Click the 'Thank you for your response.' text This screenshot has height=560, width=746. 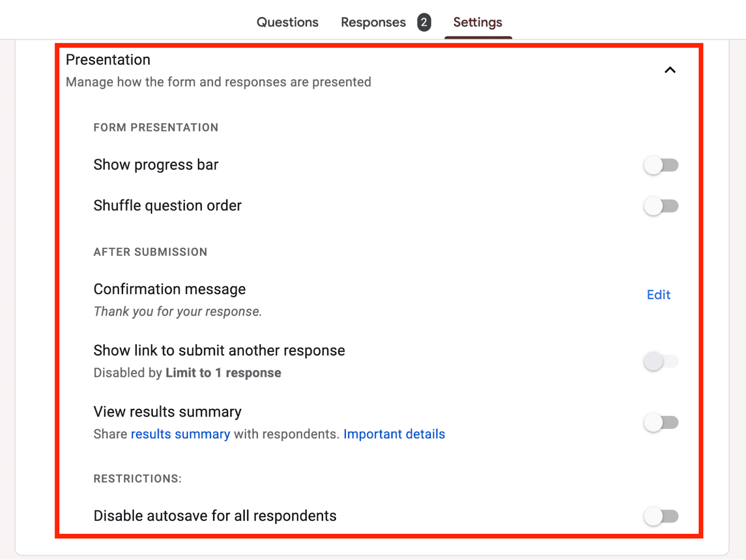(178, 311)
